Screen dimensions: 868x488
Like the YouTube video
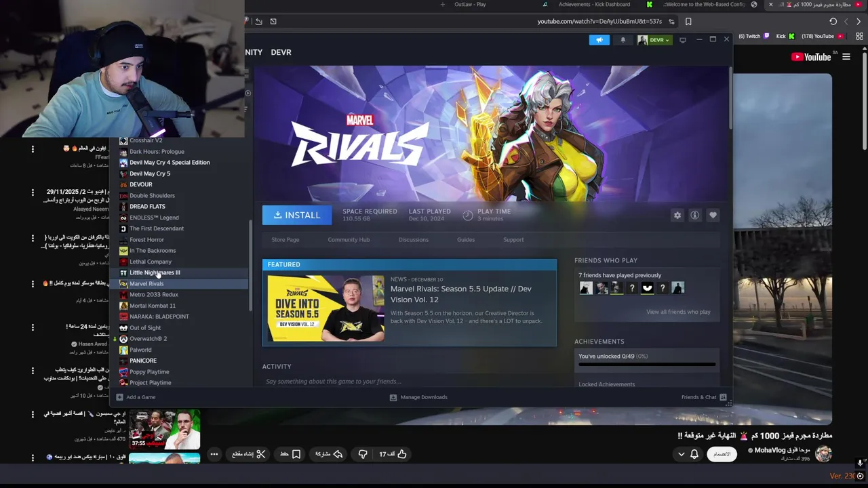393,454
